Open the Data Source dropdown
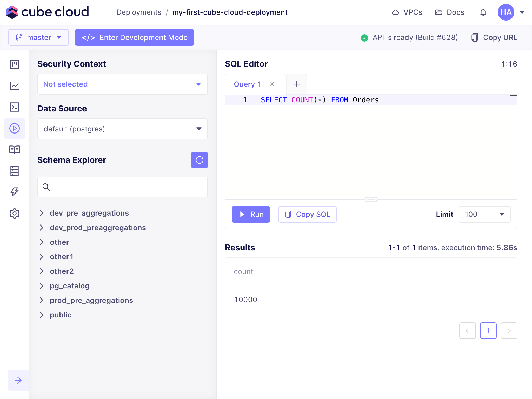The width and height of the screenshot is (532, 399). coord(122,129)
